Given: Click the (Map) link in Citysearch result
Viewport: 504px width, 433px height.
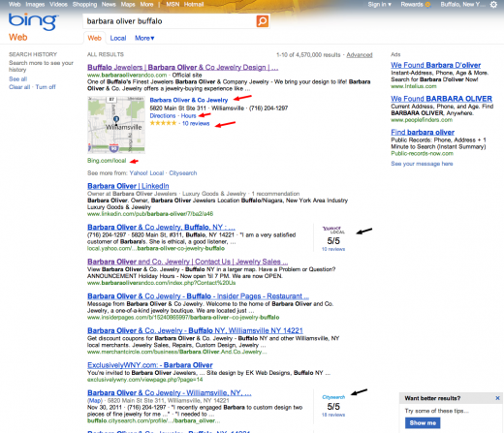Looking at the screenshot, I should [95, 400].
